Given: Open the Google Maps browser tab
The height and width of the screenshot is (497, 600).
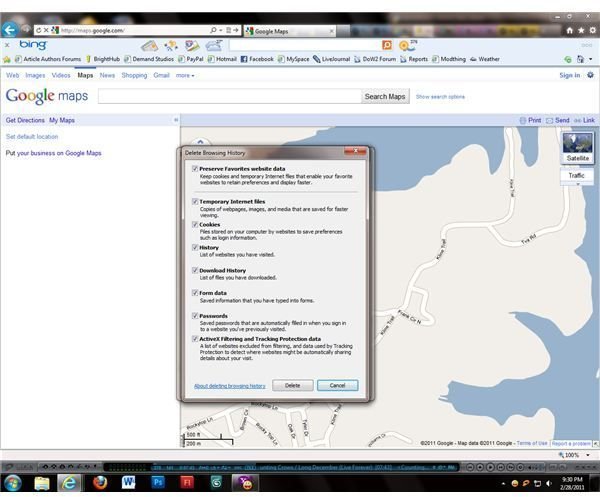Looking at the screenshot, I should click(x=290, y=31).
